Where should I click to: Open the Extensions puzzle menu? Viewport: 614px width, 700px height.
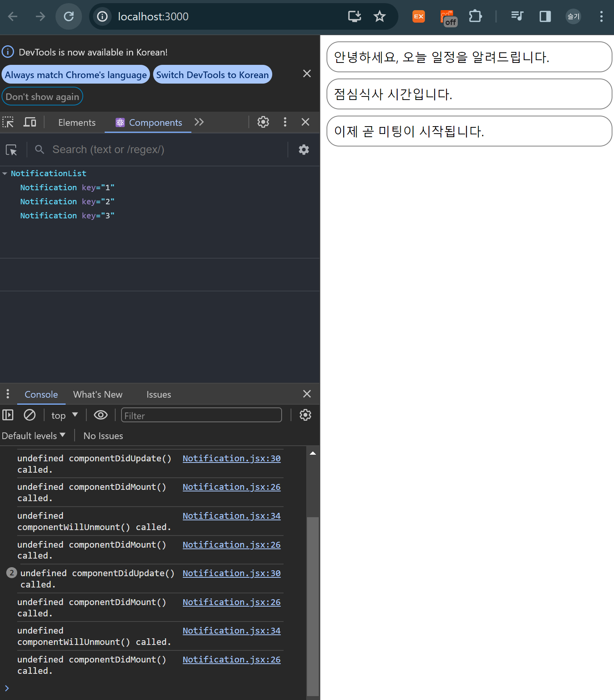tap(475, 16)
